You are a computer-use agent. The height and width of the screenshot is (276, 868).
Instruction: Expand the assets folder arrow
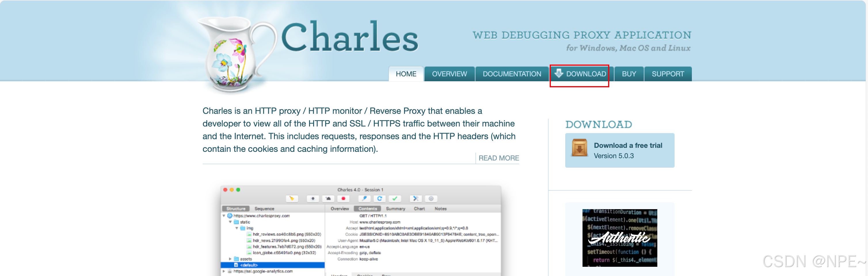coord(231,259)
